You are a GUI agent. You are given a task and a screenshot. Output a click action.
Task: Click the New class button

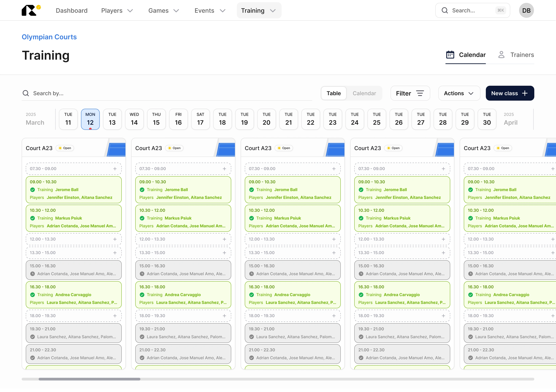pos(510,93)
